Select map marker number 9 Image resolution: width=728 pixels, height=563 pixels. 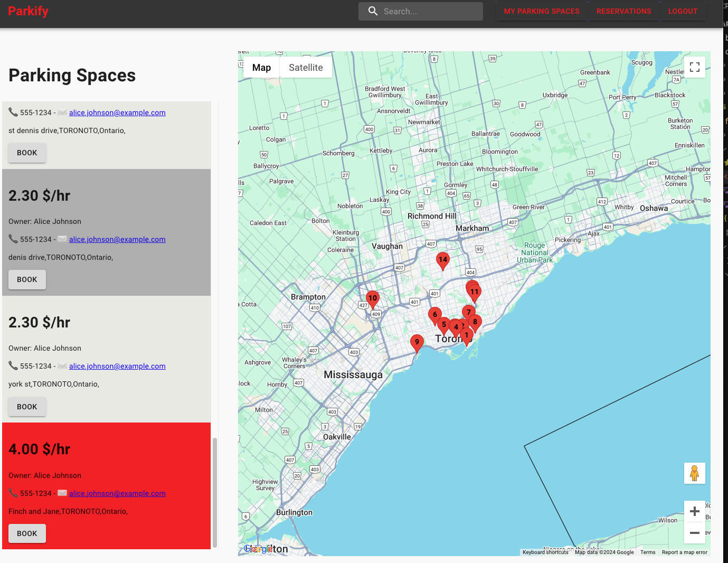coord(417,342)
